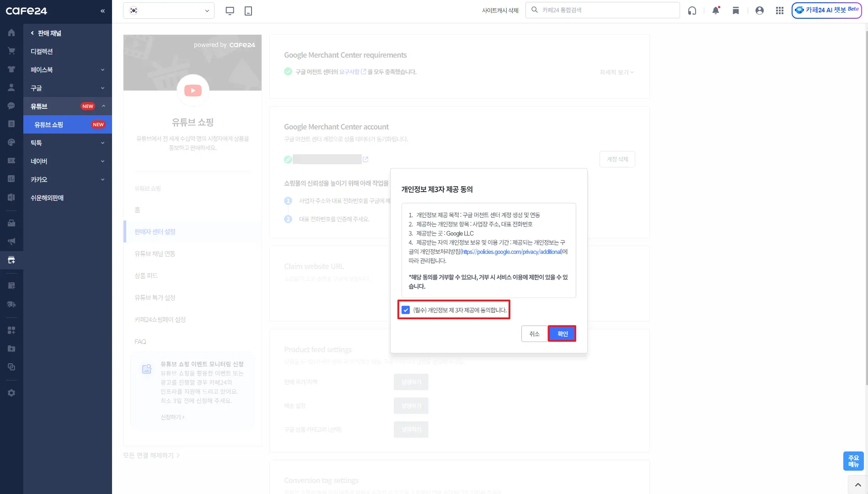Uncheck the 개인정보 제3자 제공 consent checkbox
The image size is (868, 494).
[406, 310]
